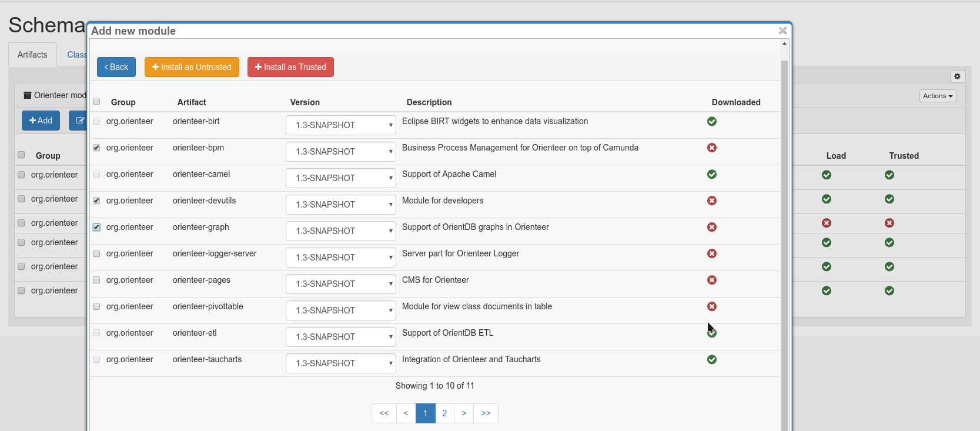
Task: Open version dropdown for orienteer-birt
Action: click(341, 125)
